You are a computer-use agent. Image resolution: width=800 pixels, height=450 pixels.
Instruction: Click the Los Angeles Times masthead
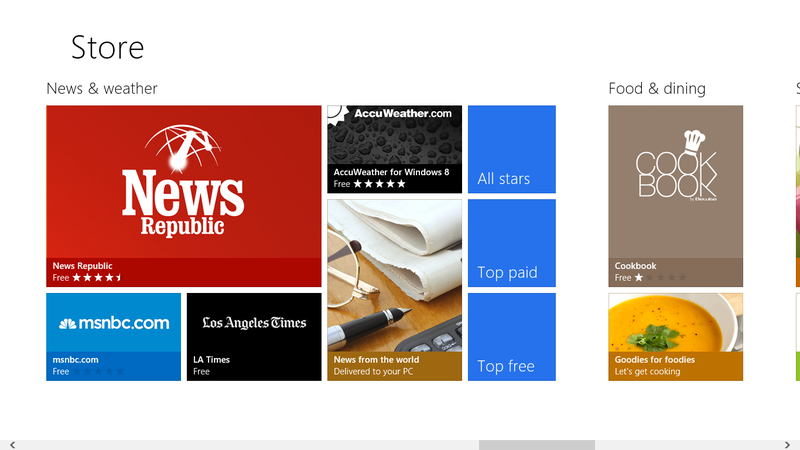[254, 323]
